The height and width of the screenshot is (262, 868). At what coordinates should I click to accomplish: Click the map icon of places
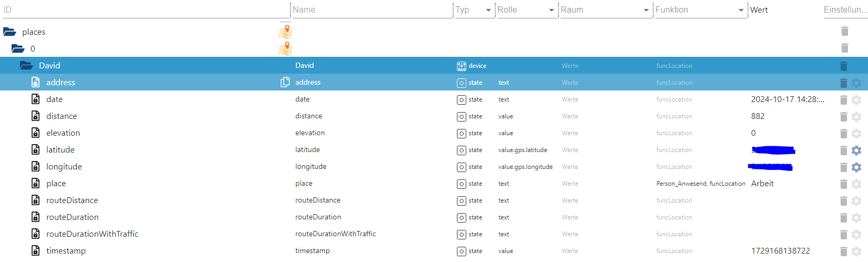[x=285, y=32]
